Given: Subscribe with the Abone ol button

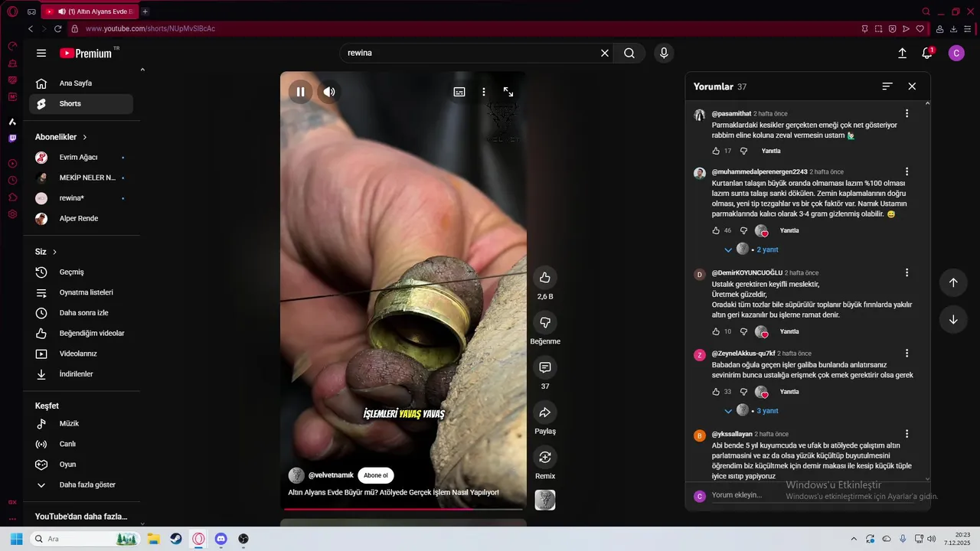Looking at the screenshot, I should coord(375,475).
